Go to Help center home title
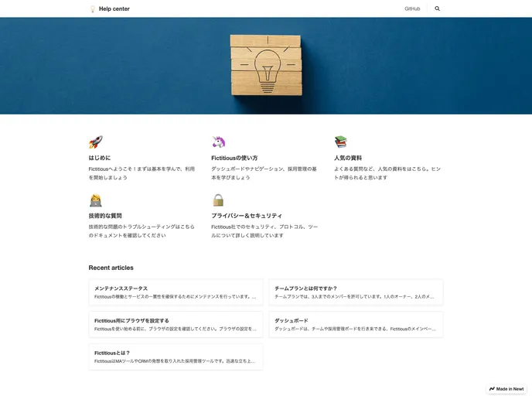 click(114, 9)
